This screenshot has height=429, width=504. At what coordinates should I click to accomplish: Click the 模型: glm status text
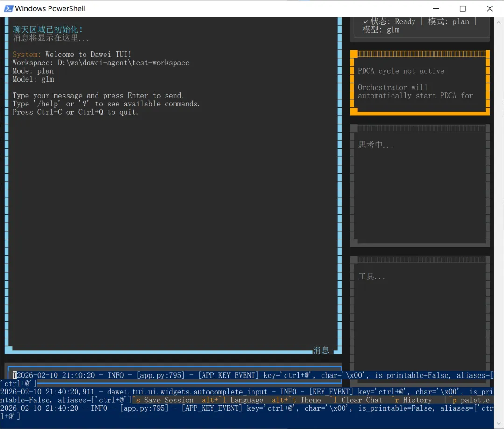381,30
